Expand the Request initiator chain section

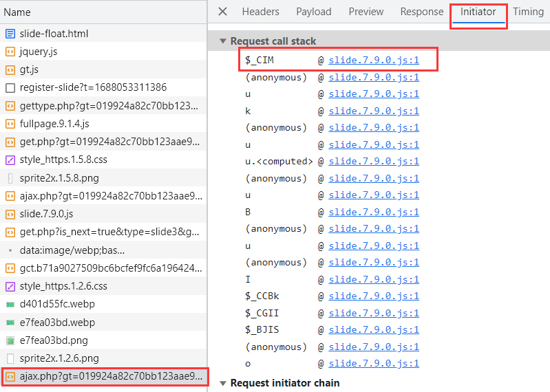[223, 382]
